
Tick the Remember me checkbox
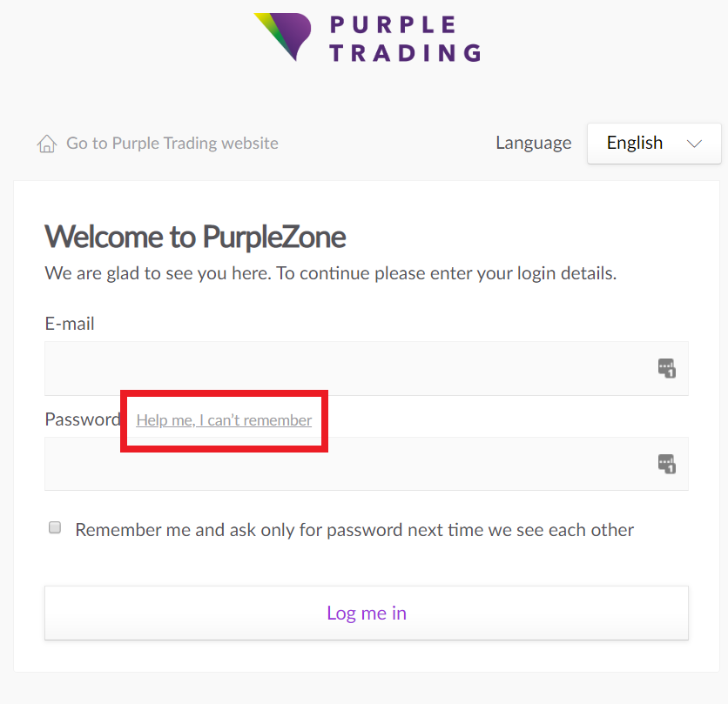pos(55,527)
